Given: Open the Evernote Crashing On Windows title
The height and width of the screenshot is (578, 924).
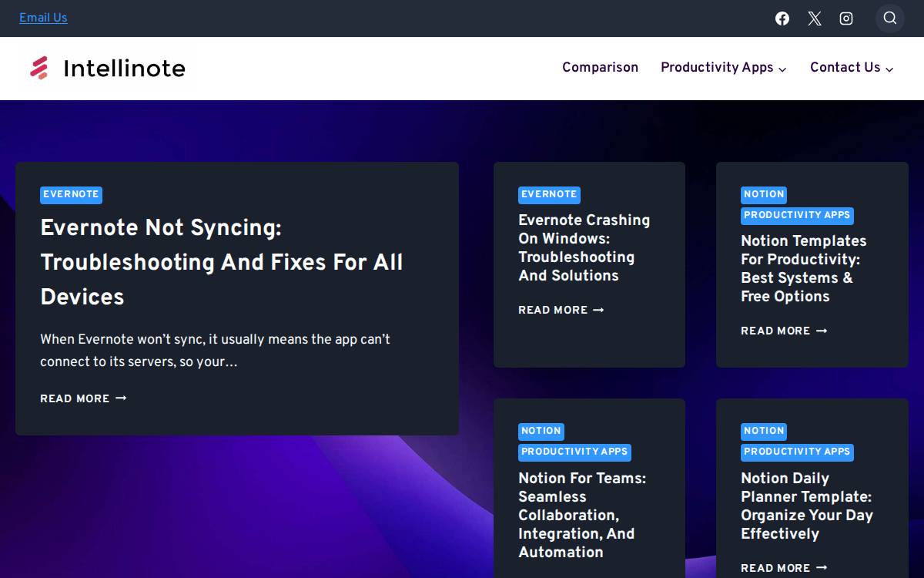Looking at the screenshot, I should [x=584, y=247].
